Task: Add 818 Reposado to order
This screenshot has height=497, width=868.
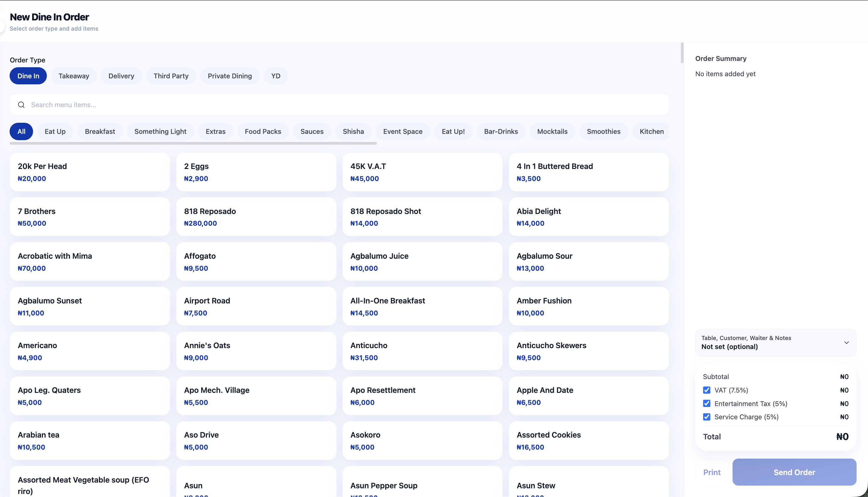Action: (256, 217)
